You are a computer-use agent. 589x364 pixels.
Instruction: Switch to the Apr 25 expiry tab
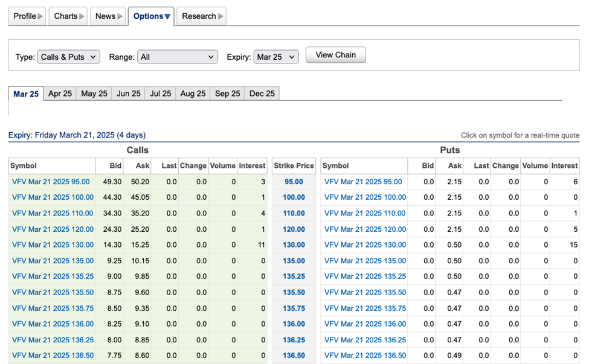click(60, 94)
